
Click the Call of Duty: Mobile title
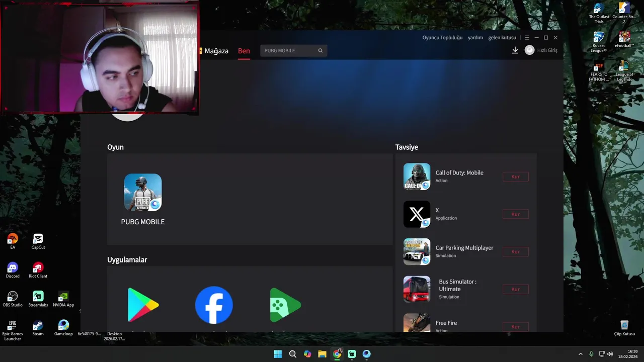point(459,172)
